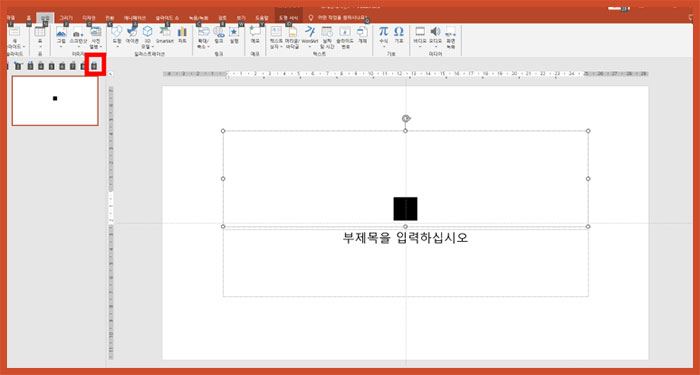Open the 애니메이션 Animations tab
The width and height of the screenshot is (700, 375).
pyautogui.click(x=135, y=18)
